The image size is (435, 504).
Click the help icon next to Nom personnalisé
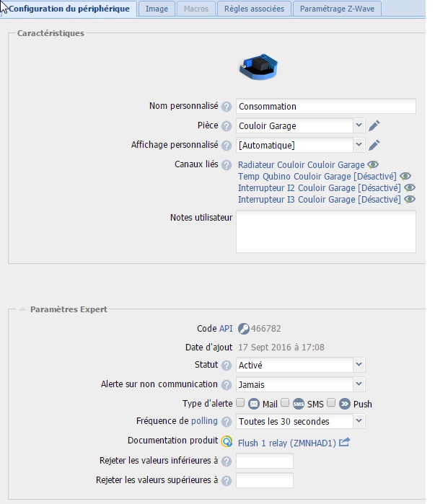point(227,107)
